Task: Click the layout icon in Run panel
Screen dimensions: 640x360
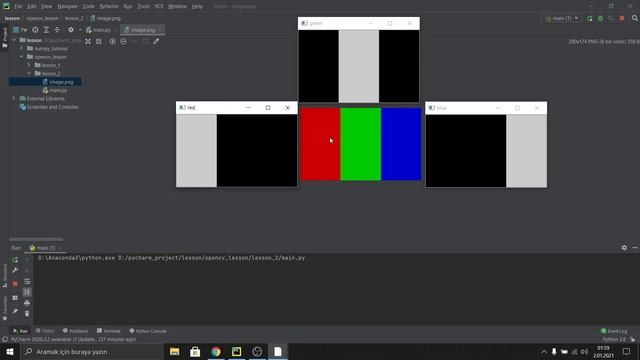Action: pos(15,298)
